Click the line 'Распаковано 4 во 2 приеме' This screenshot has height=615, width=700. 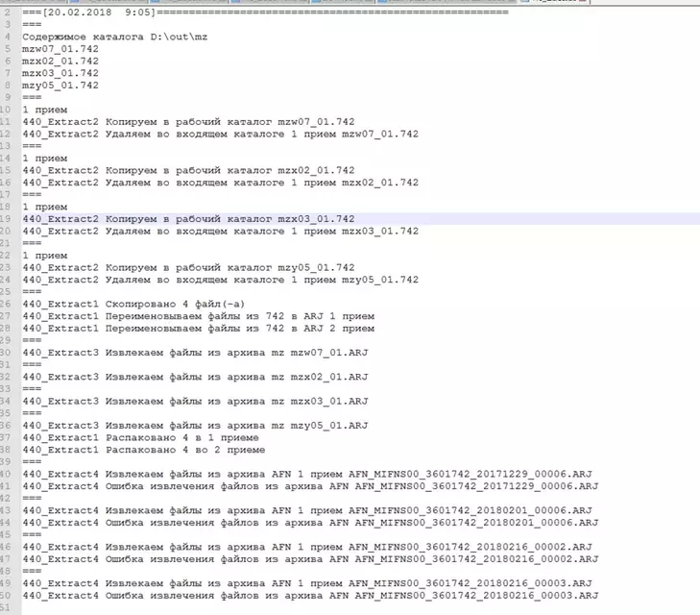point(144,450)
